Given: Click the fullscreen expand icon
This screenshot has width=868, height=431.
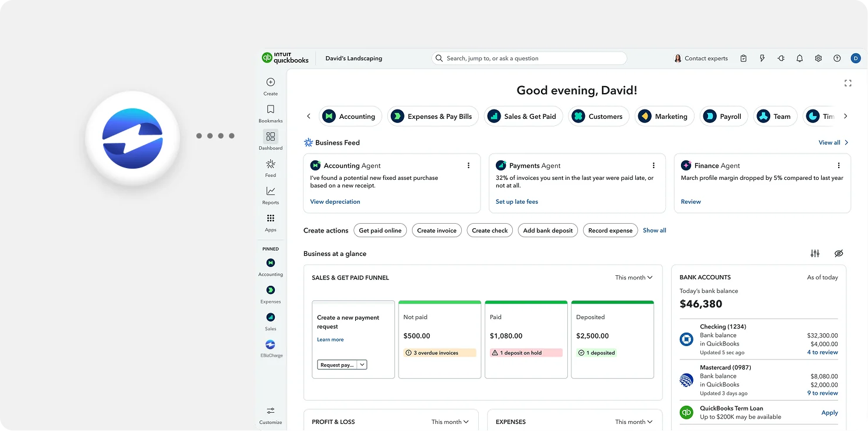Looking at the screenshot, I should coord(847,83).
